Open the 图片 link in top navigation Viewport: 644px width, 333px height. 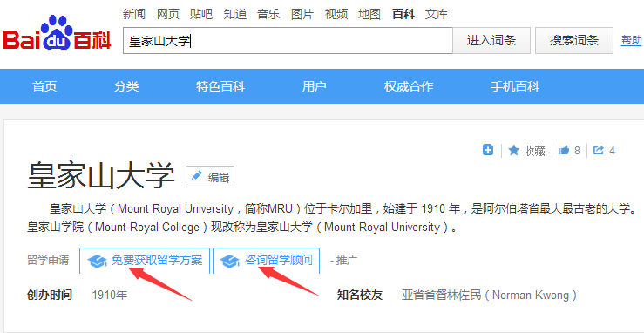tap(302, 14)
